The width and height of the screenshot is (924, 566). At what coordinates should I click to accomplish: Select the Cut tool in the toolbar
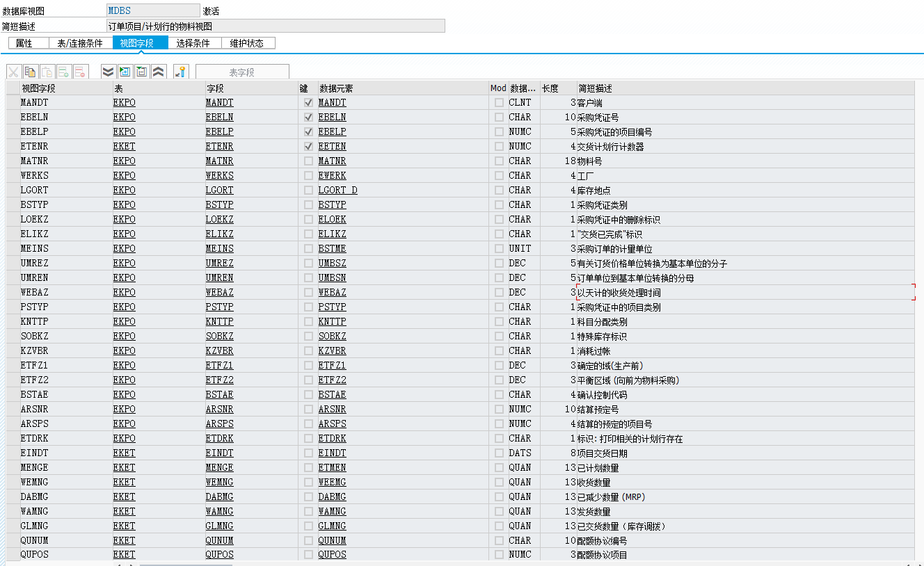(14, 71)
